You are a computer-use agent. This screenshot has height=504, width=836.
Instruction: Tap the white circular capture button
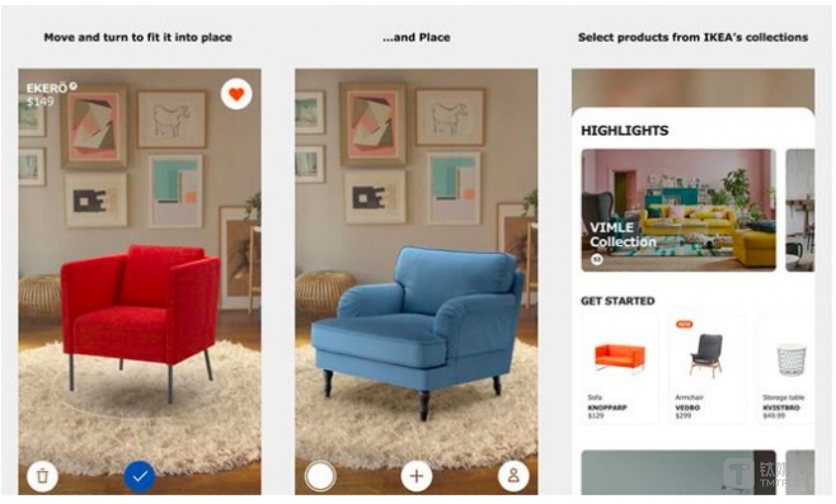pyautogui.click(x=320, y=476)
